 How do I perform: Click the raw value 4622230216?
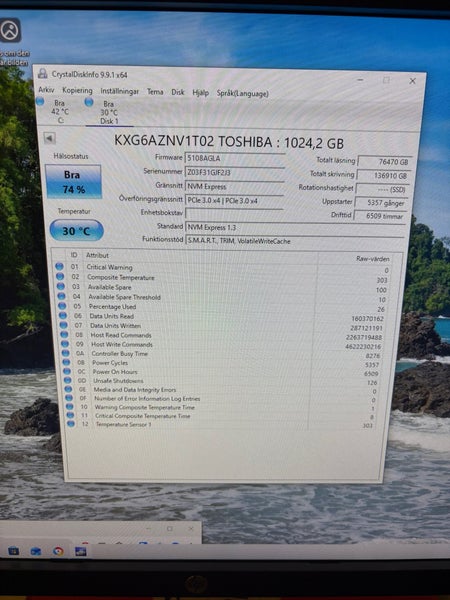point(363,347)
